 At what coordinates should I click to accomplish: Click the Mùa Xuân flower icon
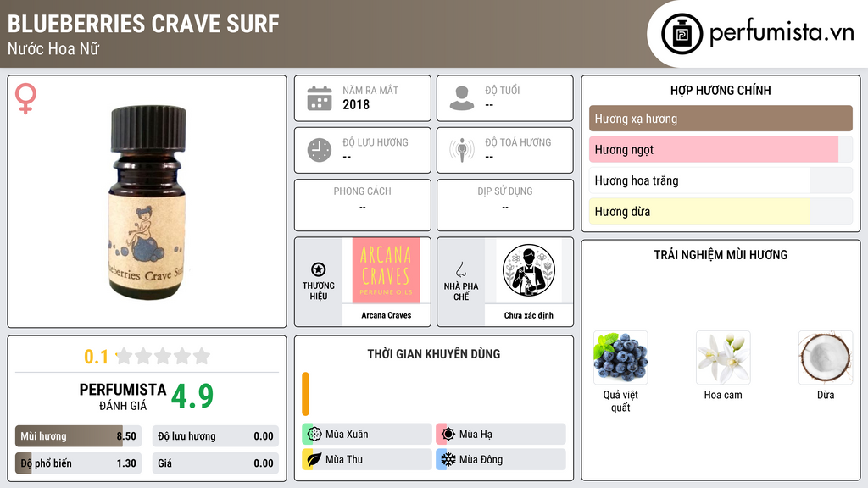314,435
